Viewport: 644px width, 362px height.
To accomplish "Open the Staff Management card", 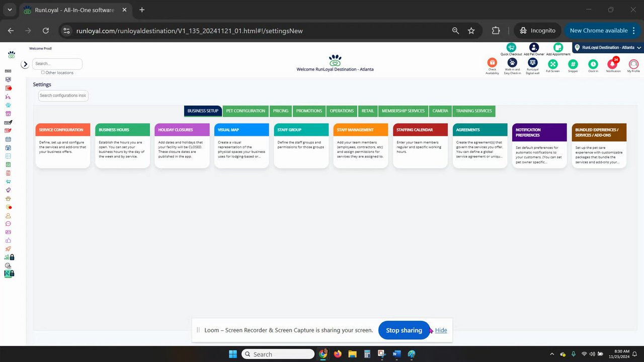I will [361, 145].
